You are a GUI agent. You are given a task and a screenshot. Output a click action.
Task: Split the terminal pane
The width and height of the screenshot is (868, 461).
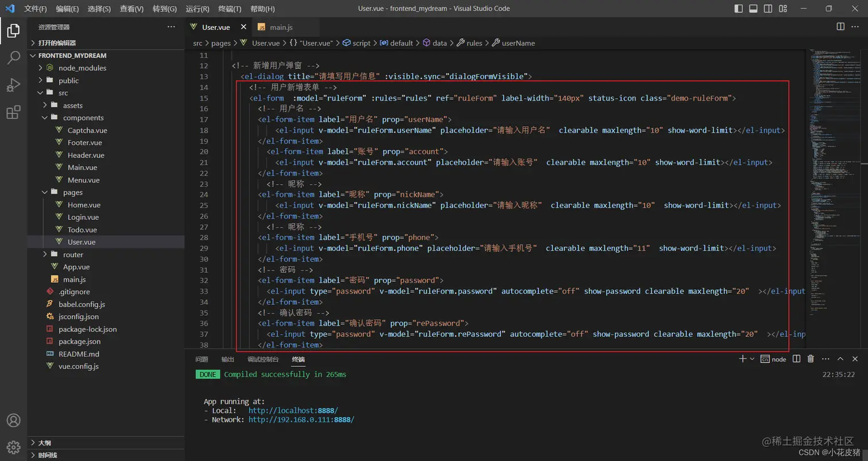796,359
